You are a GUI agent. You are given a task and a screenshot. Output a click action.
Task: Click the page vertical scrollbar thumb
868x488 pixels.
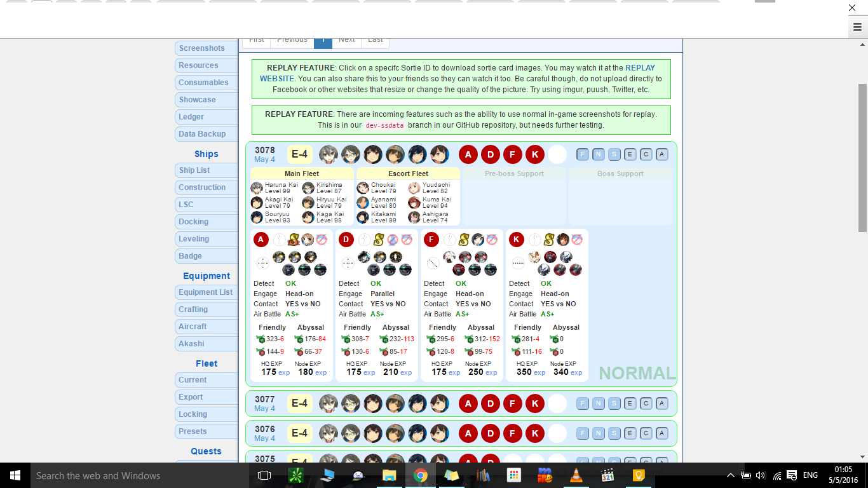click(862, 158)
